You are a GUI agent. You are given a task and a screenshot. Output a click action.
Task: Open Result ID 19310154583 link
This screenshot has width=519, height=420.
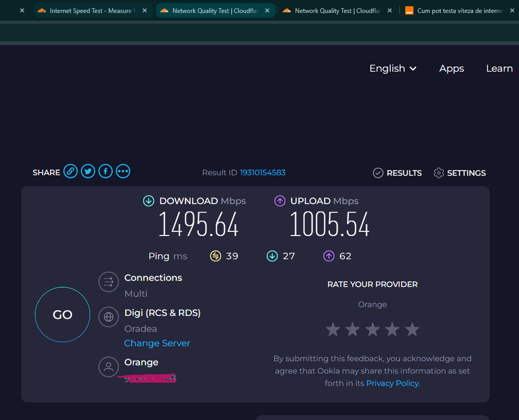(x=262, y=173)
